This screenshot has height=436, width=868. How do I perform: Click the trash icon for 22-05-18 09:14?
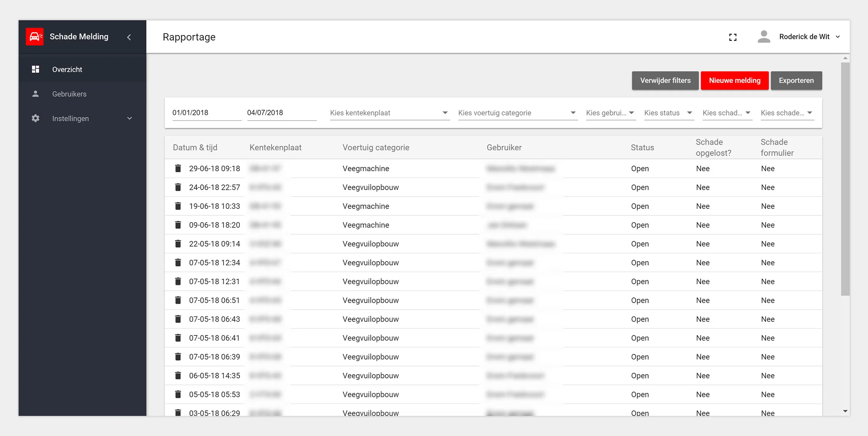click(178, 244)
